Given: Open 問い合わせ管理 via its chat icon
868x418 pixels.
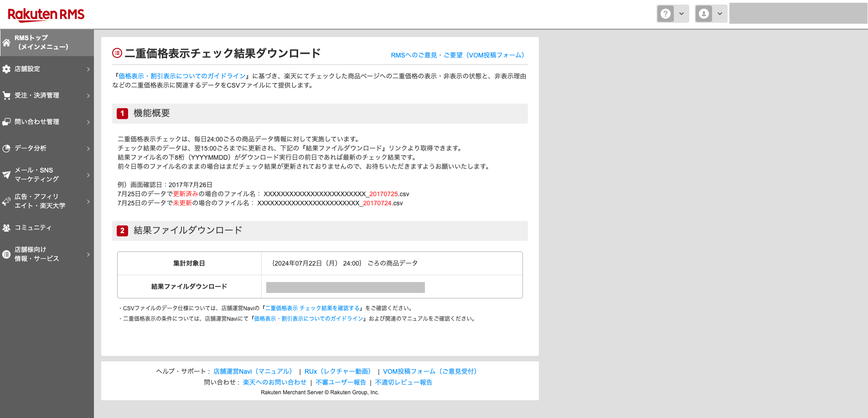Looking at the screenshot, I should coord(6,122).
